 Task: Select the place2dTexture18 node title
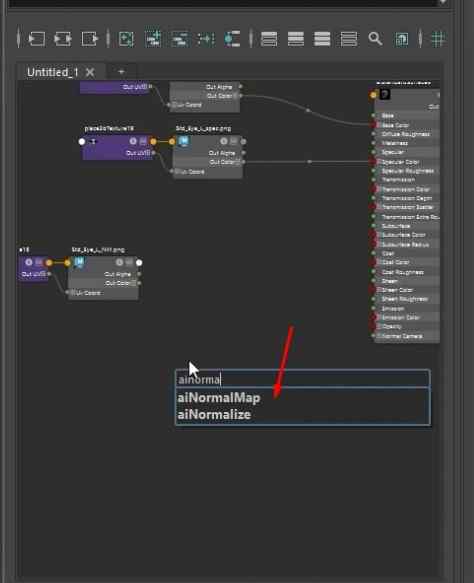[109, 129]
